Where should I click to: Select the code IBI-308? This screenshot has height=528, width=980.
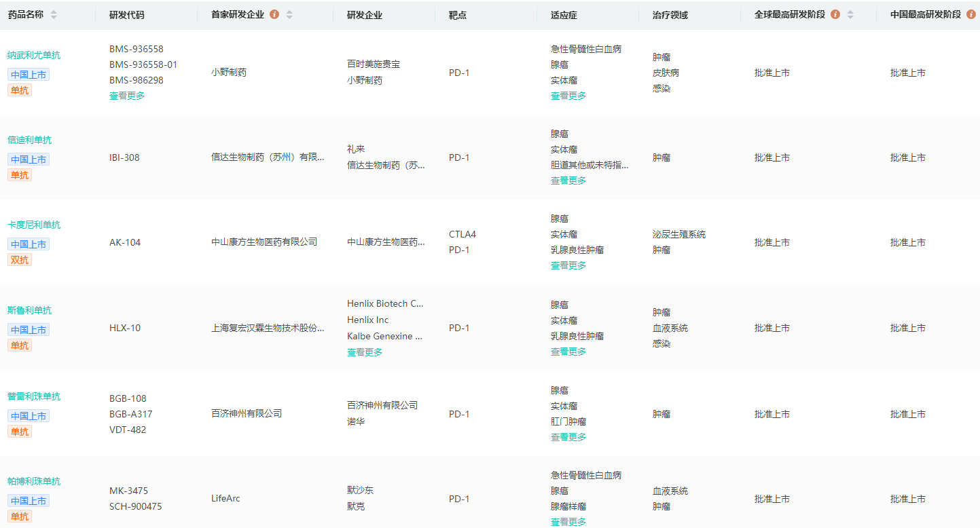124,157
